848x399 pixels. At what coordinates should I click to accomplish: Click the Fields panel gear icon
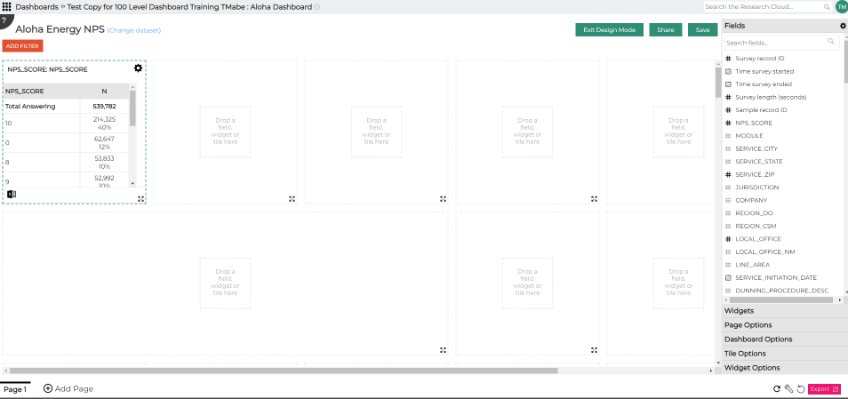pyautogui.click(x=843, y=26)
